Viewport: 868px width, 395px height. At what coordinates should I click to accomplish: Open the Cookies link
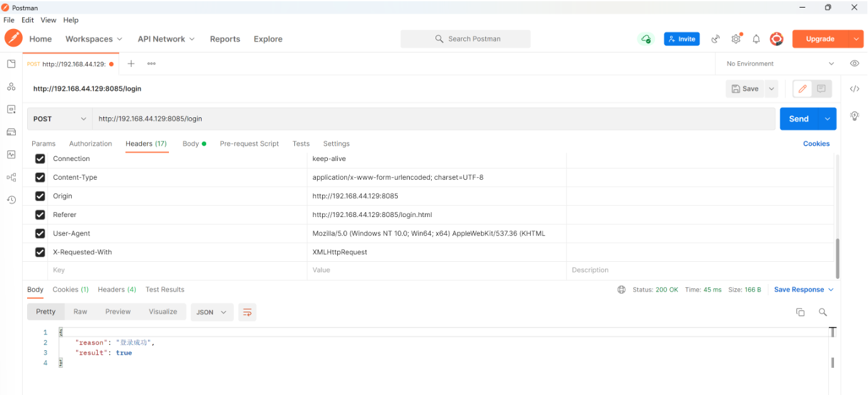pos(816,144)
